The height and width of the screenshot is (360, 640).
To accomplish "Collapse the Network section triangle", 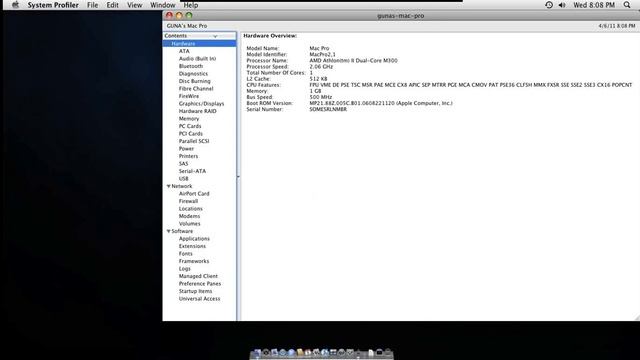I will (x=168, y=186).
